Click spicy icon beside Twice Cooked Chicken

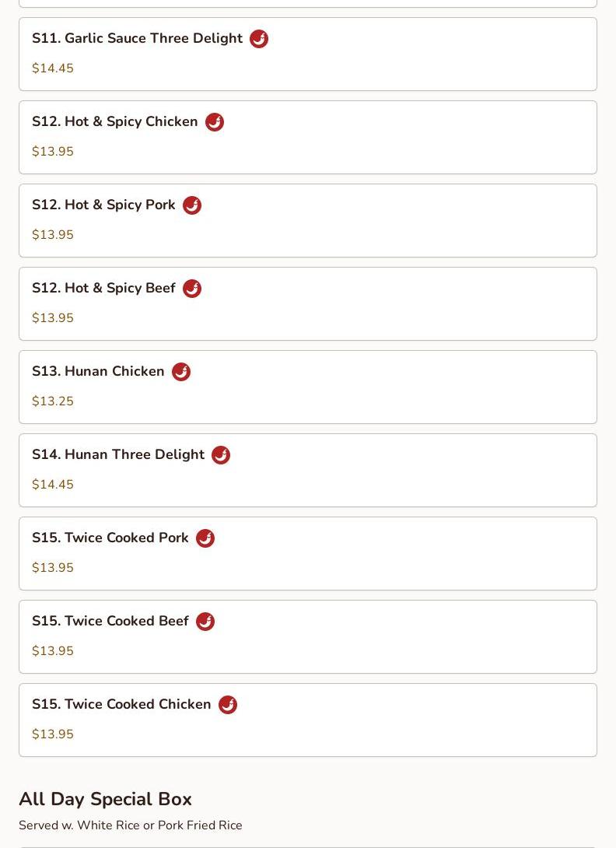click(x=228, y=705)
